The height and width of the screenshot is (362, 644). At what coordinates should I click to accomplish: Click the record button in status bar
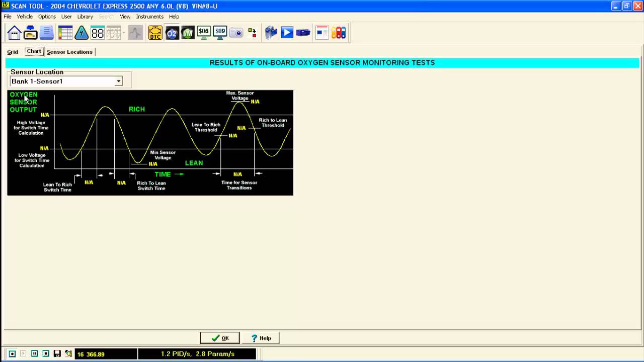coord(13,354)
